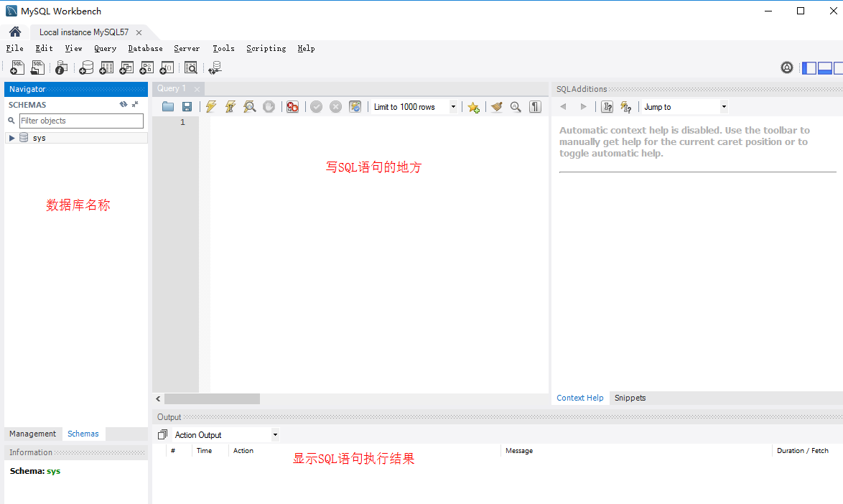
Task: Select the Query 1 editor tab
Action: click(172, 88)
